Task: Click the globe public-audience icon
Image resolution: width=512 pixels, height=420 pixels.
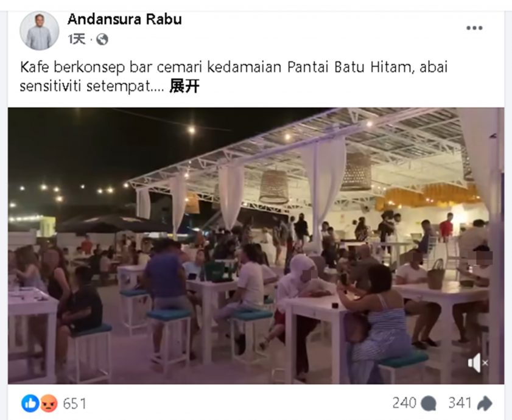Action: 102,40
